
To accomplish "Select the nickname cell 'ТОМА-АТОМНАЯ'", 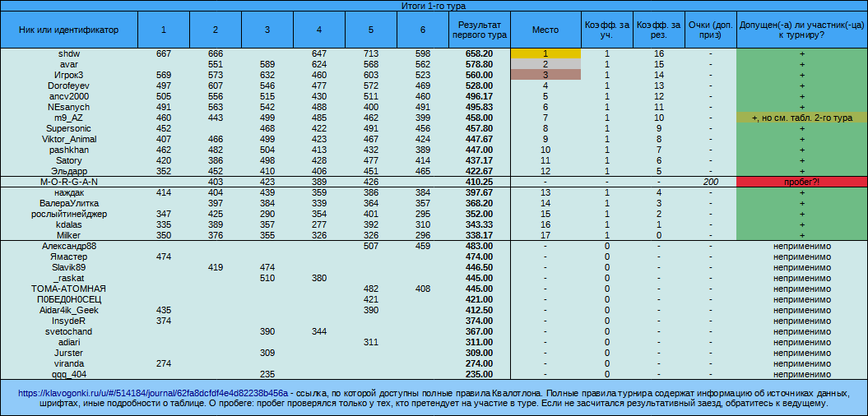I will (68, 289).
